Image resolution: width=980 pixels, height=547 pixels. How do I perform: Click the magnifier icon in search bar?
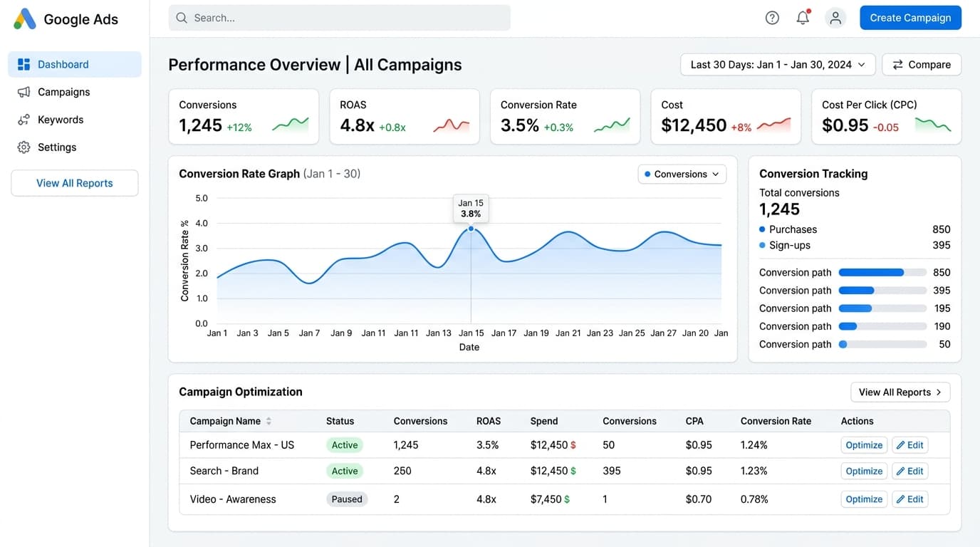(x=182, y=18)
